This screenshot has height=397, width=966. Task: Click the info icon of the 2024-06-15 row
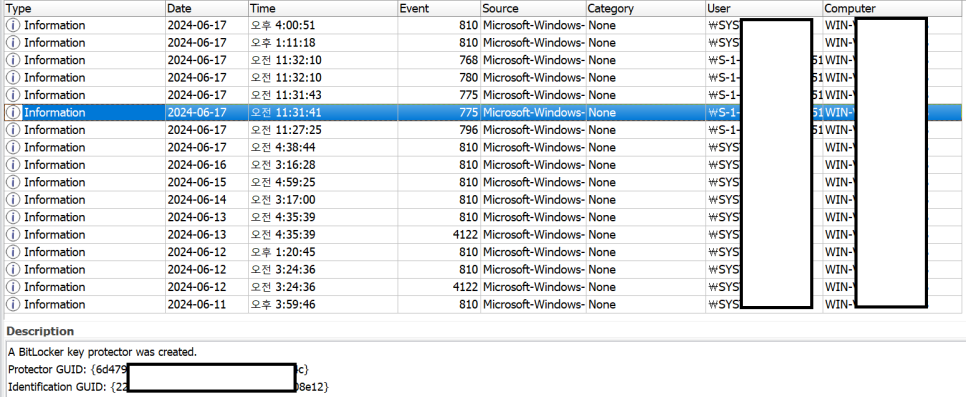pyautogui.click(x=12, y=182)
